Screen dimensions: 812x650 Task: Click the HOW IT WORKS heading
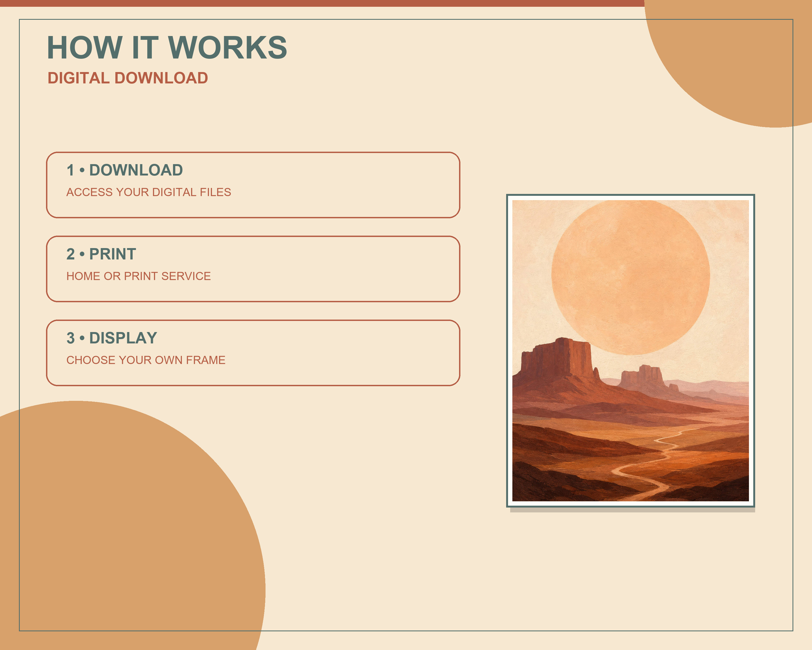(x=167, y=47)
